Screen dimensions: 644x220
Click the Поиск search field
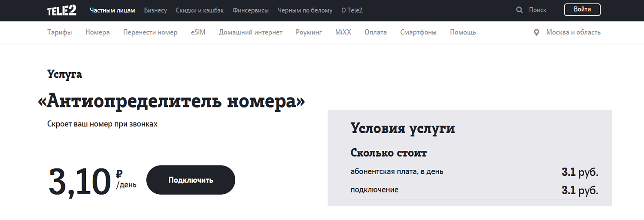click(x=538, y=10)
